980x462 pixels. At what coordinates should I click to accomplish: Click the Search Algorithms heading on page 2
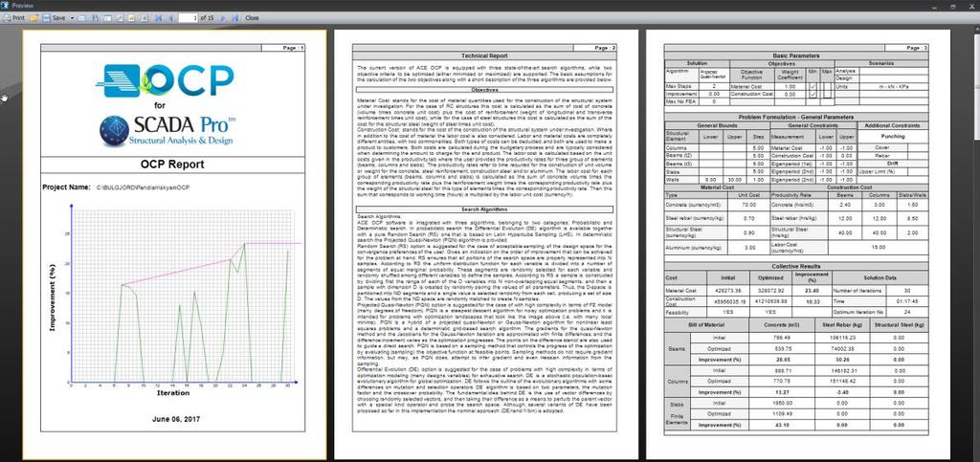(484, 209)
